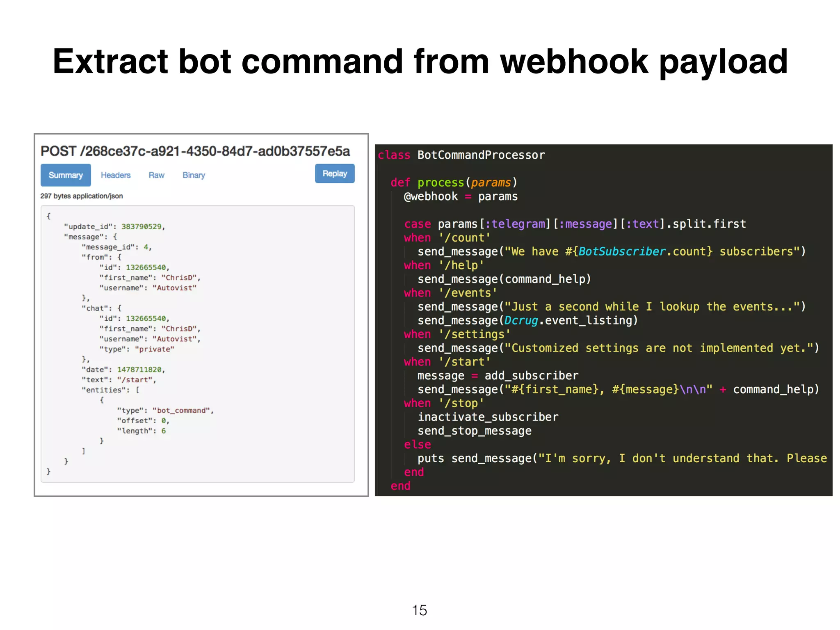
Task: Click the when '/help' line
Action: pyautogui.click(x=444, y=265)
